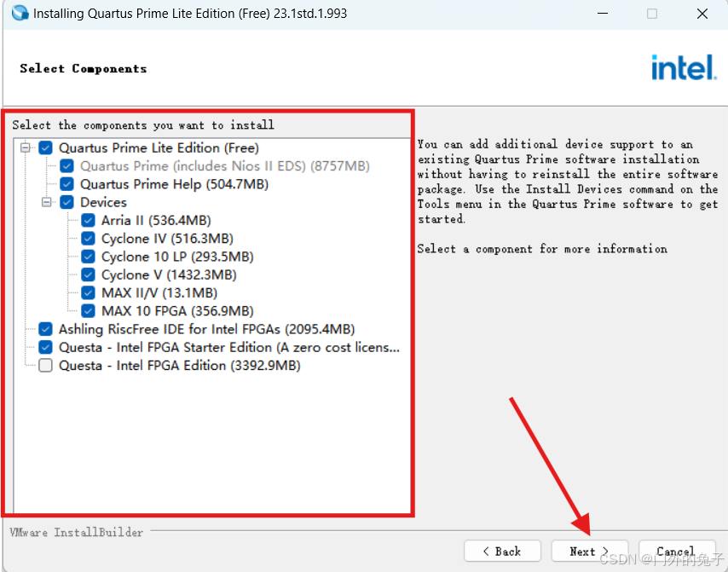Screen dimensions: 728x572
Task: Select the Cyclone 10 LP (293.5MB) label
Action: click(177, 257)
